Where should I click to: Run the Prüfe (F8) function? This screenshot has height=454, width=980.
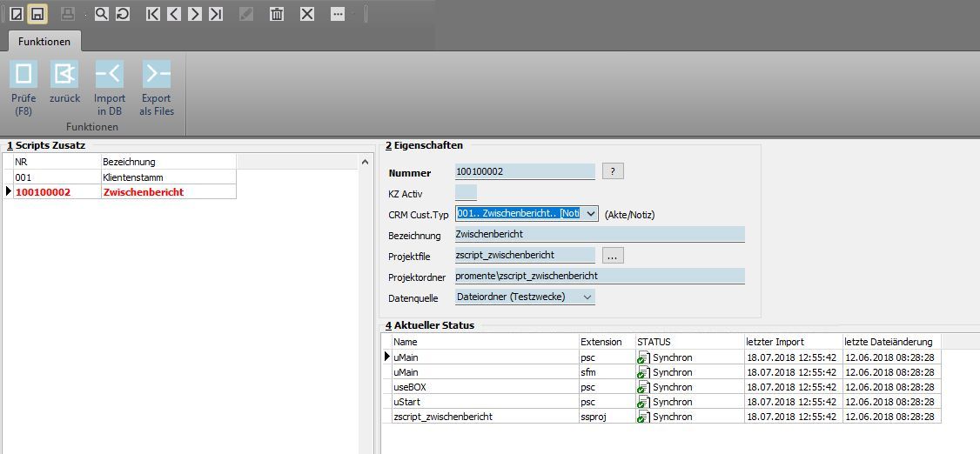coord(23,88)
